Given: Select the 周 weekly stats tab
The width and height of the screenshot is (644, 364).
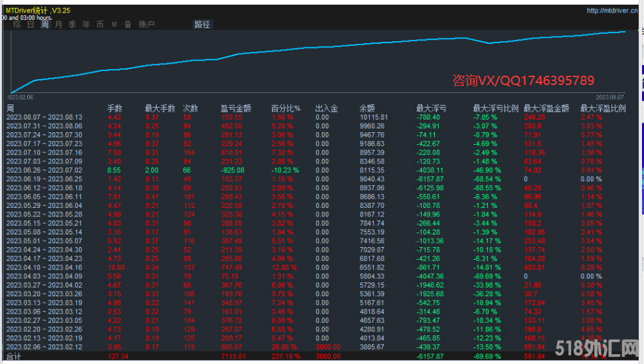Looking at the screenshot, I should tap(44, 25).
